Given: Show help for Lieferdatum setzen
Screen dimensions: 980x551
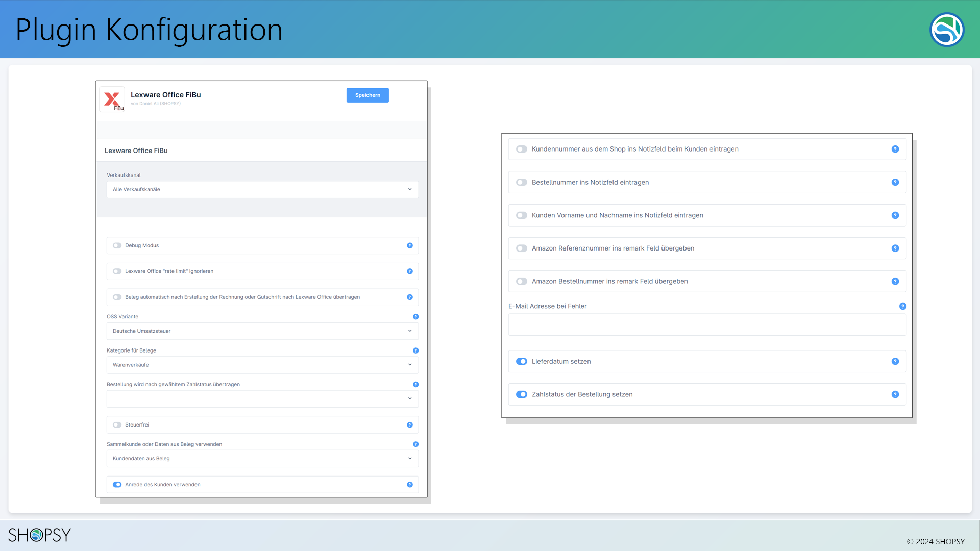Looking at the screenshot, I should (895, 362).
